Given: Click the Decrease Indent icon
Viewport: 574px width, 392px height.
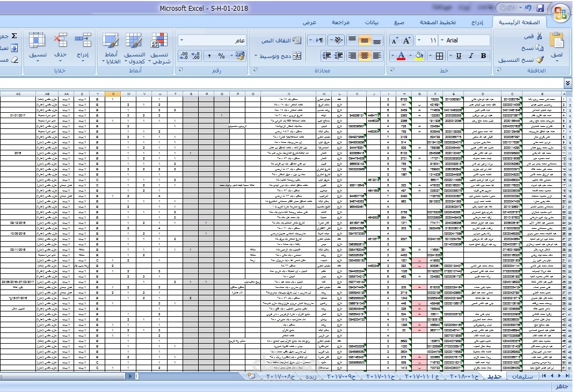Looking at the screenshot, I should (x=339, y=56).
